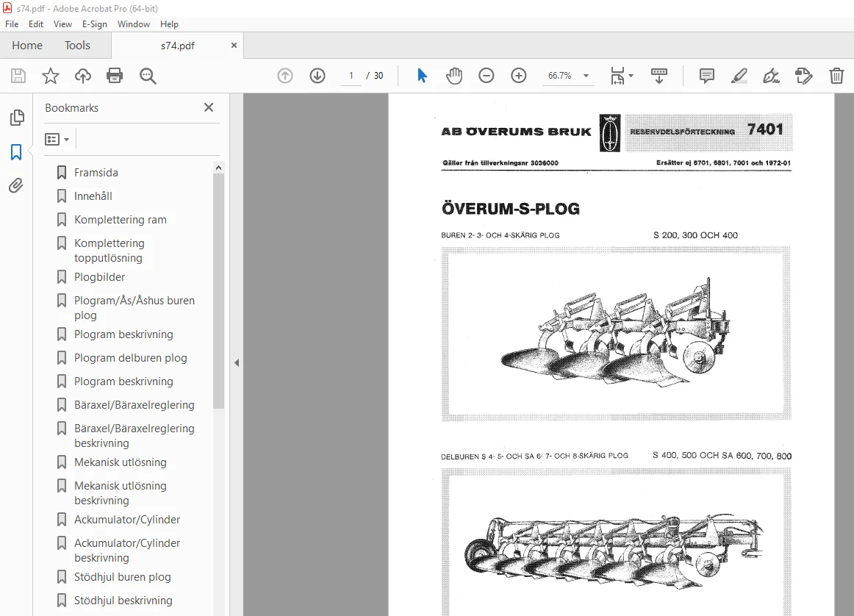
Task: Activate the Hand pan tool
Action: [453, 76]
